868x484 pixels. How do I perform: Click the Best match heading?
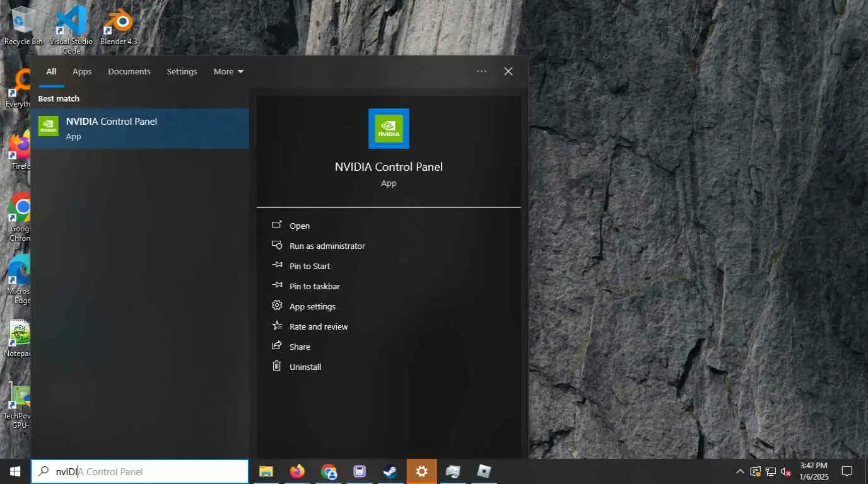coord(59,99)
